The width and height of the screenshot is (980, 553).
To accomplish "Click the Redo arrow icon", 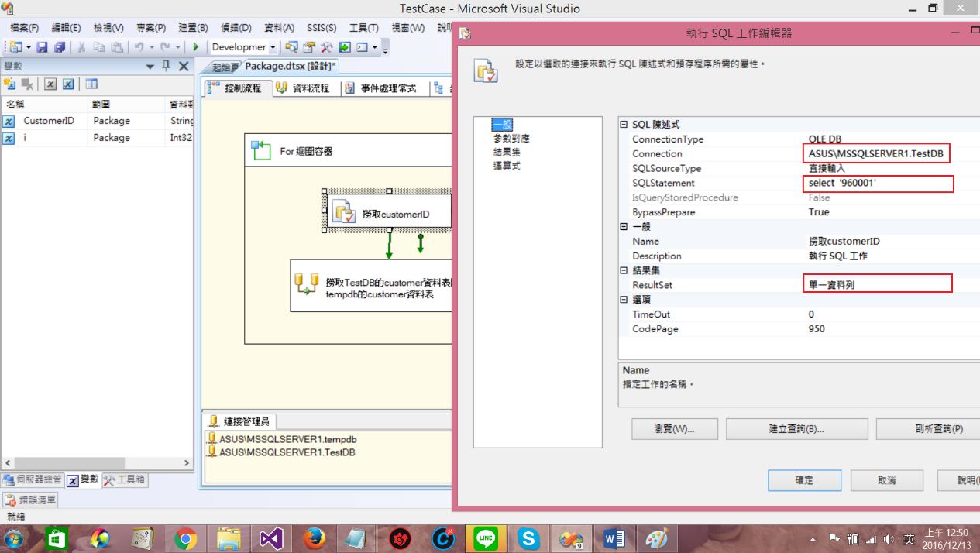I will coord(165,47).
